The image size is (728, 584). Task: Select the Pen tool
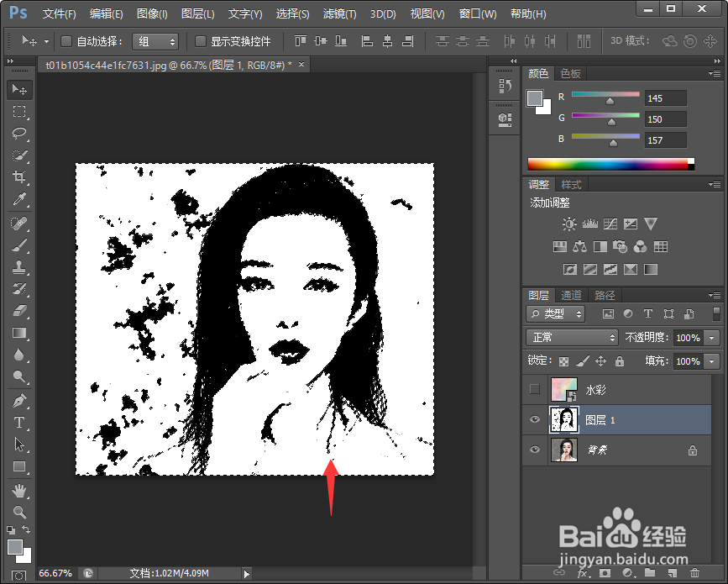click(19, 401)
